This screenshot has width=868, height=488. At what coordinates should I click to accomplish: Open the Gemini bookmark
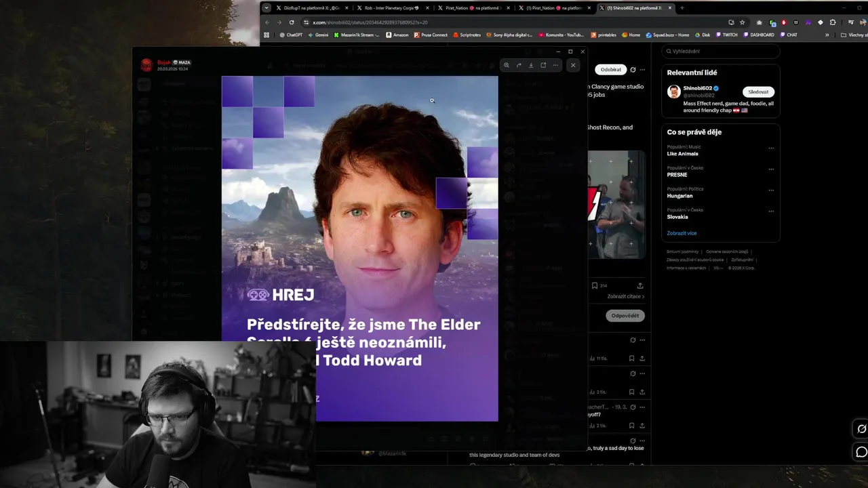[x=317, y=35]
